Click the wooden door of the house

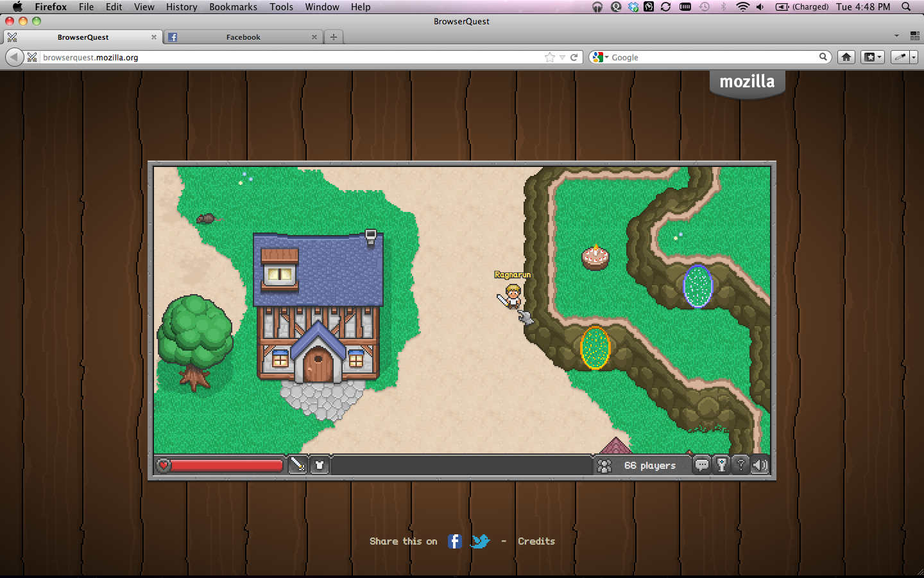(x=318, y=364)
